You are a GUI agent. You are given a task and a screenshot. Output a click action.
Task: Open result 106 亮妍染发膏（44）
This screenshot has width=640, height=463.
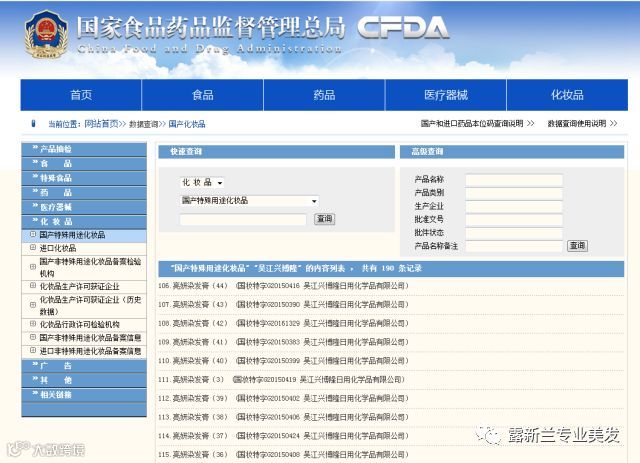284,286
